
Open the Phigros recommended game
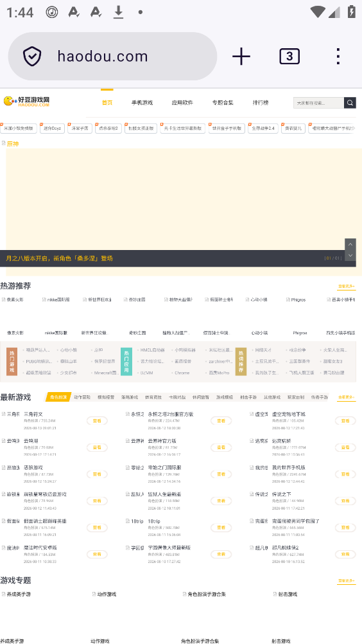299,333
